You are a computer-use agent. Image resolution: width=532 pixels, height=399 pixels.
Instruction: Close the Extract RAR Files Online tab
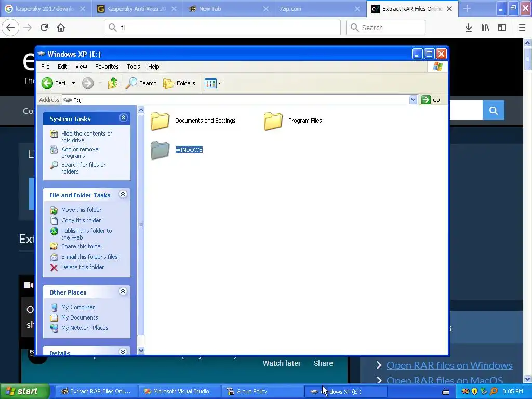449,9
